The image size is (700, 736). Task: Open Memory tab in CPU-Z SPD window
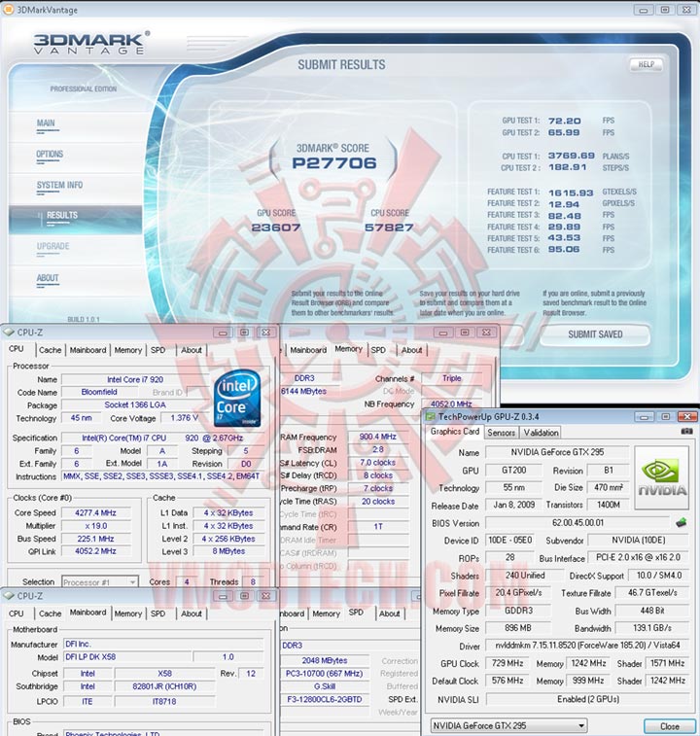pyautogui.click(x=327, y=613)
